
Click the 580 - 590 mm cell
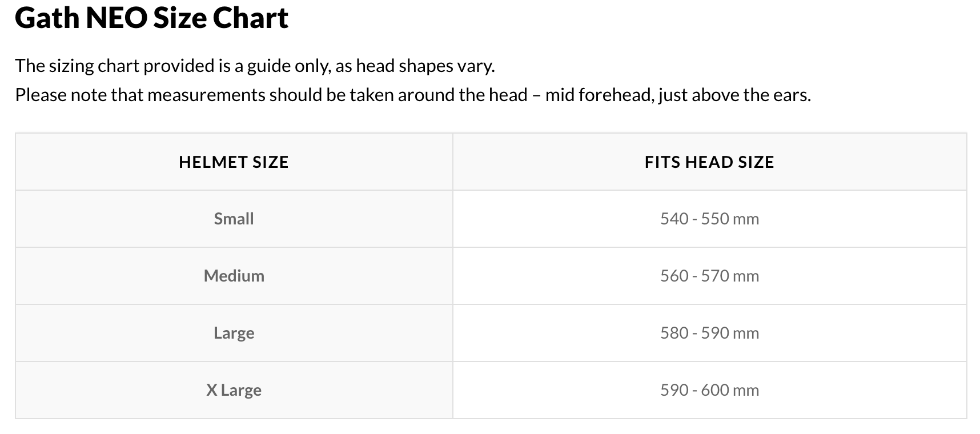709,333
